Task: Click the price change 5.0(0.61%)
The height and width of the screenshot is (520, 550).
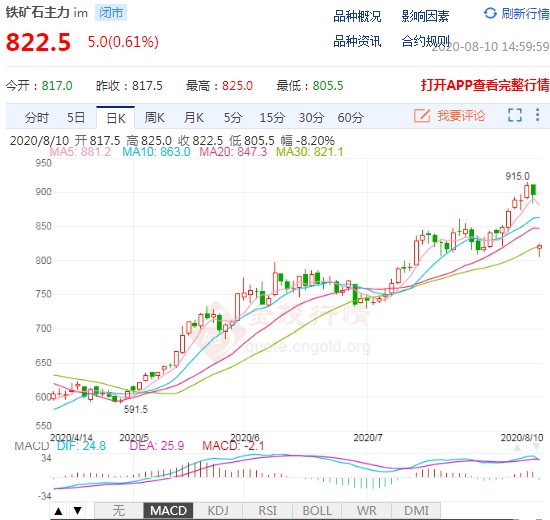Action: (123, 42)
